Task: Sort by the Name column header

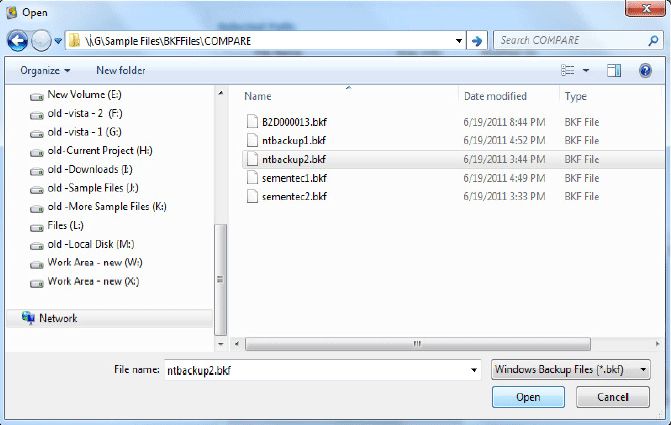Action: (x=258, y=96)
